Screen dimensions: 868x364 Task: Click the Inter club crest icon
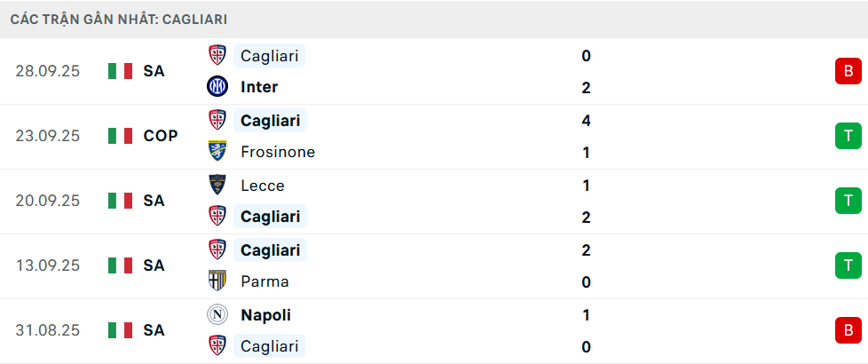(x=217, y=87)
